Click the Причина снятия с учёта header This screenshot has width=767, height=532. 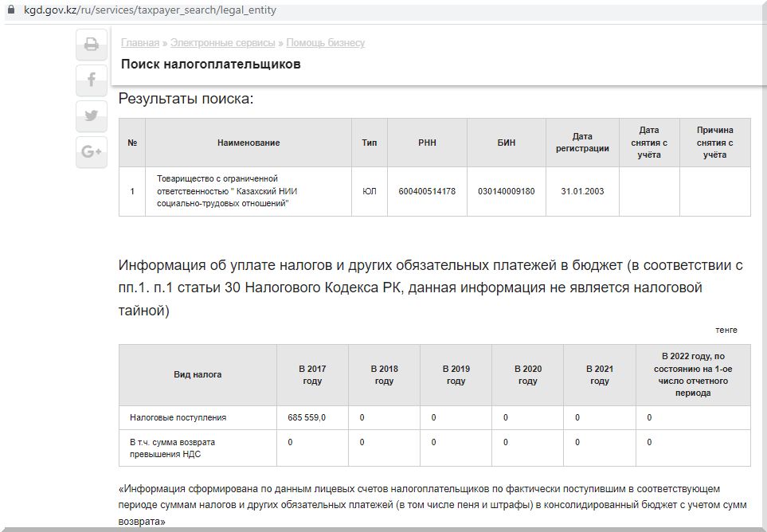pos(715,143)
